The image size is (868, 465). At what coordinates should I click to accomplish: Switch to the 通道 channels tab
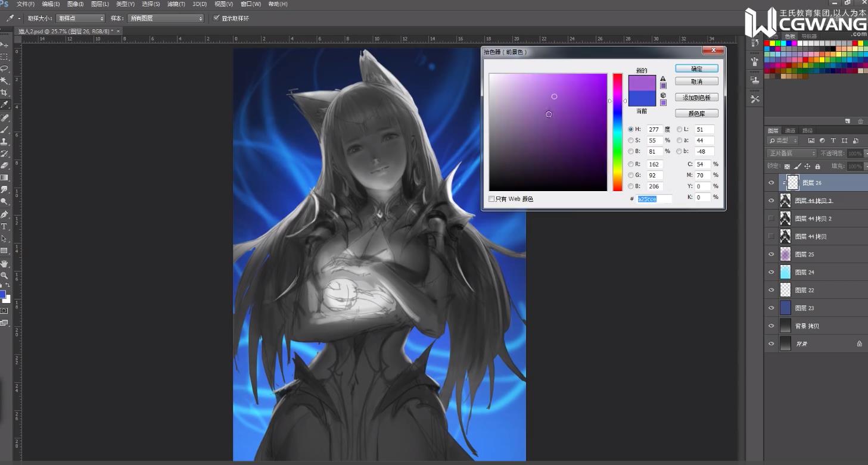790,130
